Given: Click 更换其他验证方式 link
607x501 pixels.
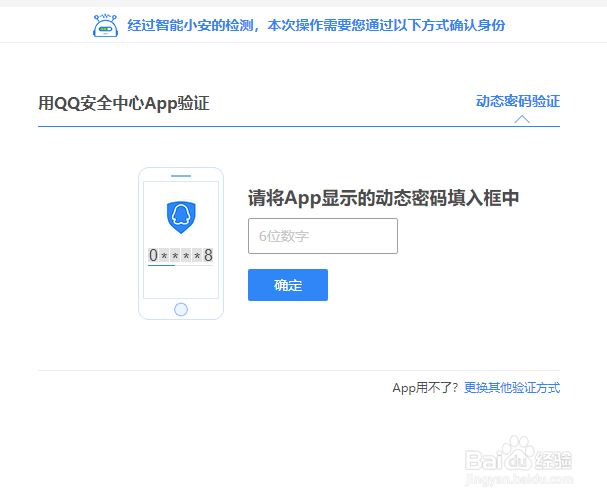Looking at the screenshot, I should click(x=512, y=388).
